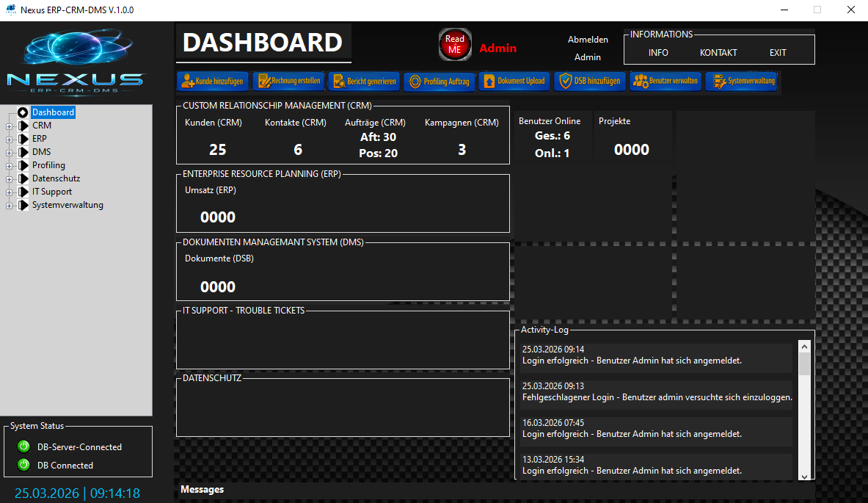Expand the Datenschutz tree node
Viewport: 868px width, 503px height.
tap(9, 178)
